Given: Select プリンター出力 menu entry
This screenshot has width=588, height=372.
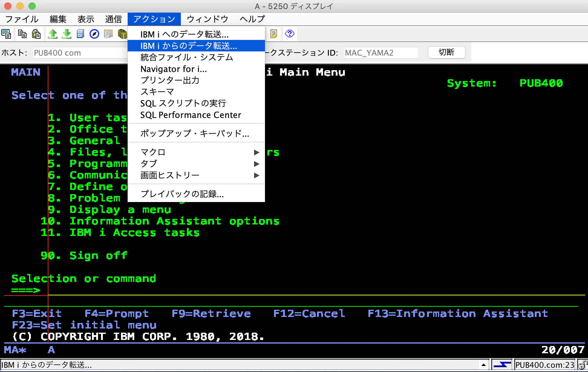Looking at the screenshot, I should point(196,80).
